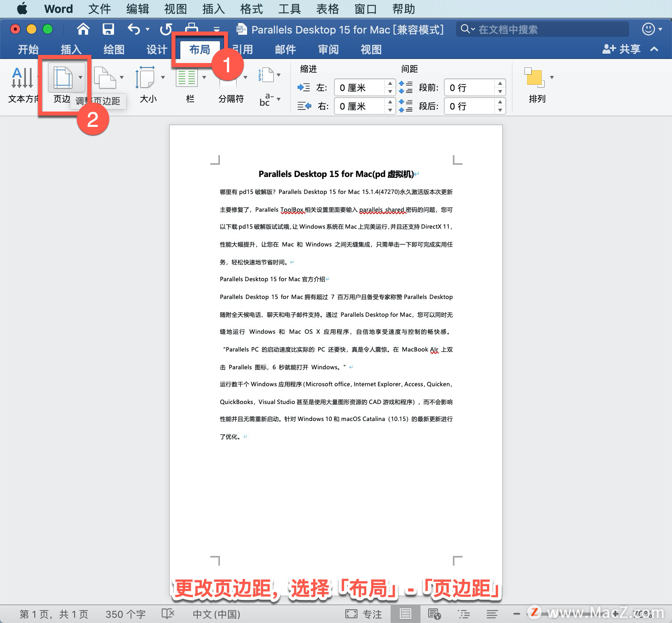The width and height of the screenshot is (672, 623).
Task: Click the page orientation icon
Action: pyautogui.click(x=105, y=78)
